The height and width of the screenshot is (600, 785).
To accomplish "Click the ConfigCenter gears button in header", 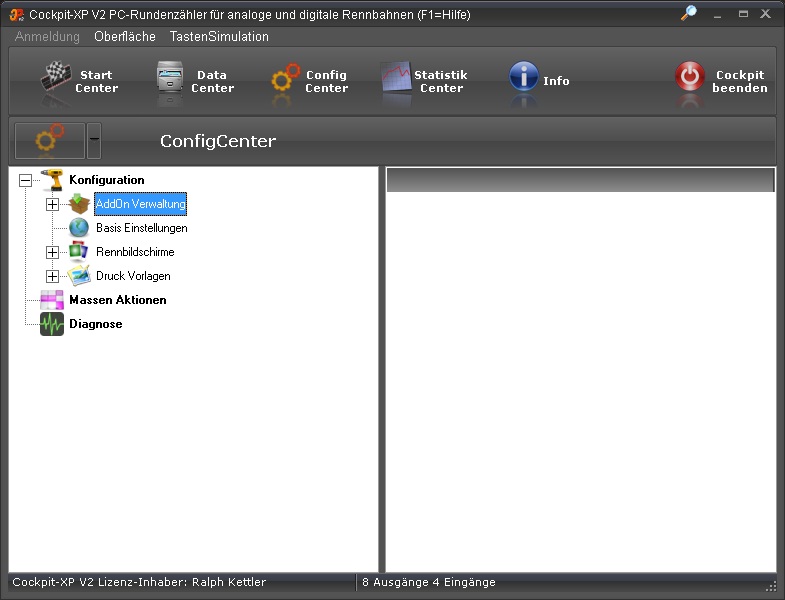I will [50, 141].
